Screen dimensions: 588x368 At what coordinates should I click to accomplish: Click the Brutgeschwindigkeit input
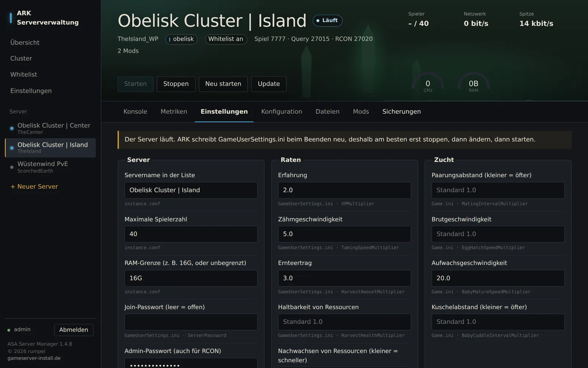point(498,234)
